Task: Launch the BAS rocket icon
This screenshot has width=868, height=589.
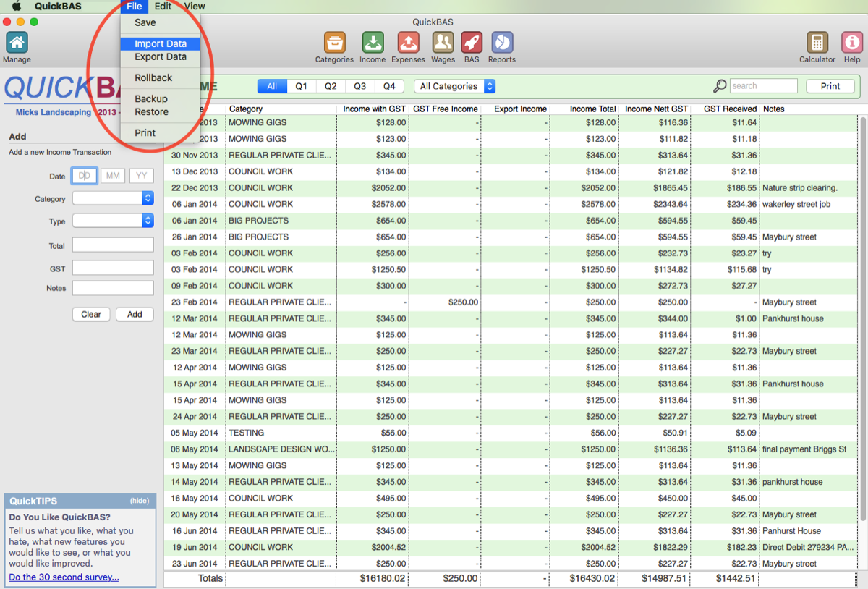Action: [x=472, y=43]
